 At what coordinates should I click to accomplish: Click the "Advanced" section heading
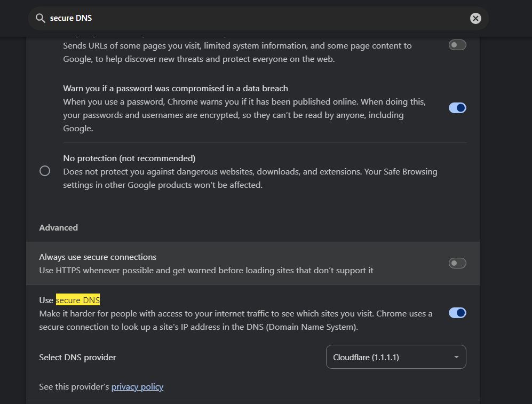pos(58,227)
